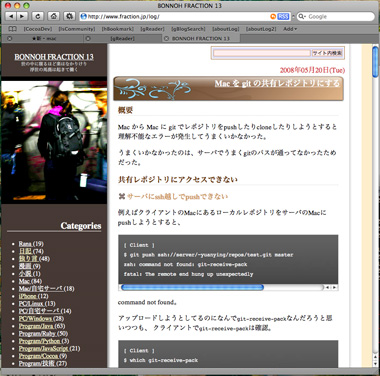Click the gear icon in the toolbar
Screen dimensions: 380x376
click(x=69, y=16)
